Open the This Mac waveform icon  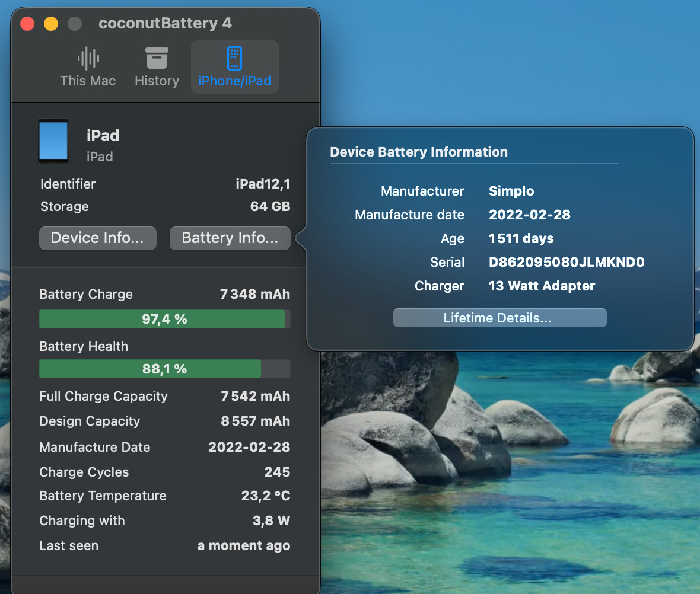pos(88,58)
